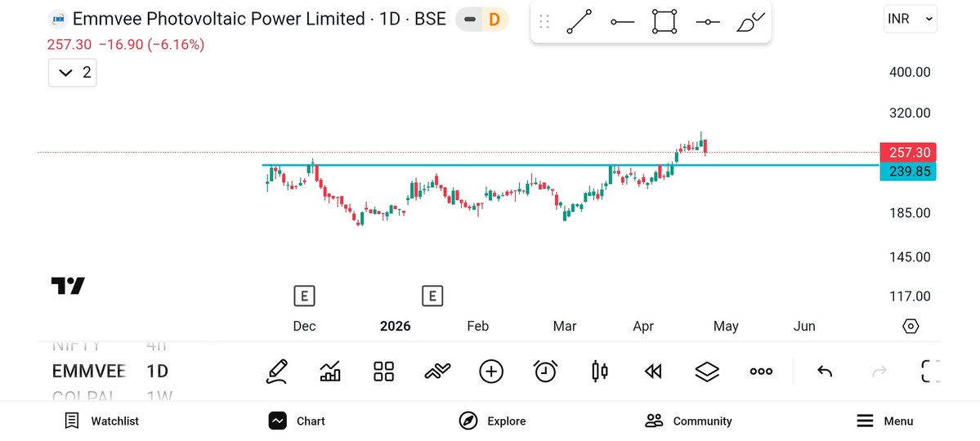
Task: Open the pencil drawing tools menu
Action: pos(277,372)
